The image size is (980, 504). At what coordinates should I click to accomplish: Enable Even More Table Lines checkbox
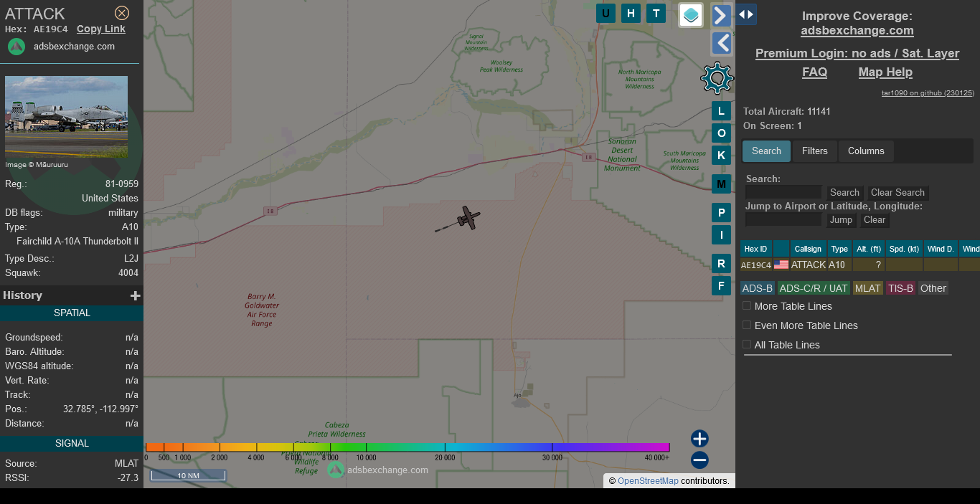tap(747, 325)
